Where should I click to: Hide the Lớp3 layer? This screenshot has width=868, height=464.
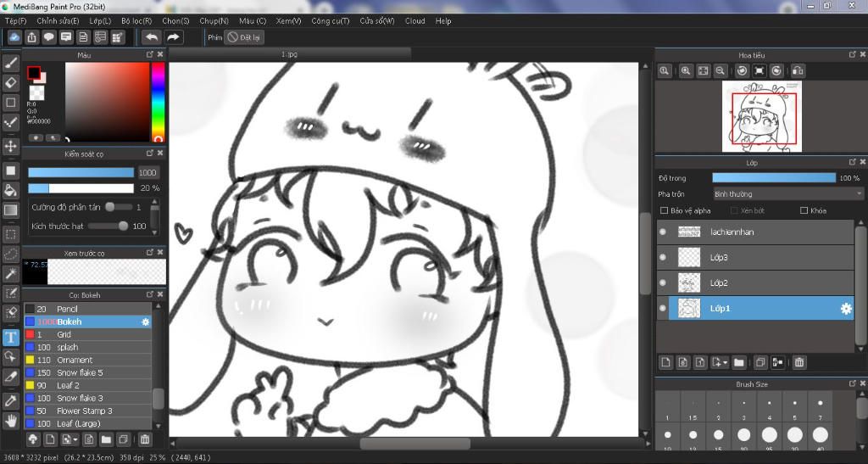(x=663, y=258)
